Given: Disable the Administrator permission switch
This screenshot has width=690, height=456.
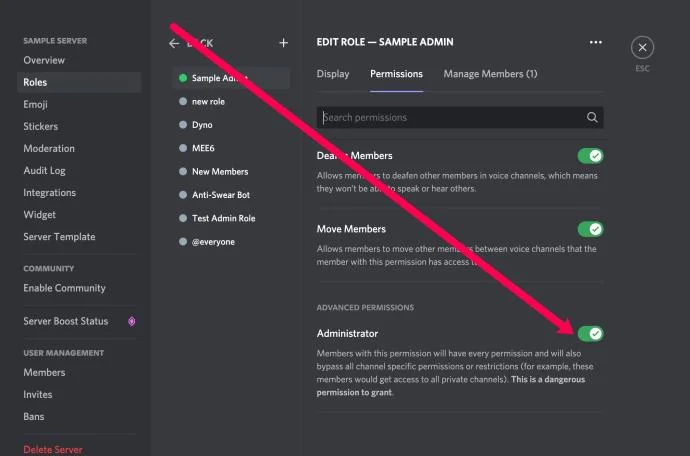Looking at the screenshot, I should tap(591, 334).
